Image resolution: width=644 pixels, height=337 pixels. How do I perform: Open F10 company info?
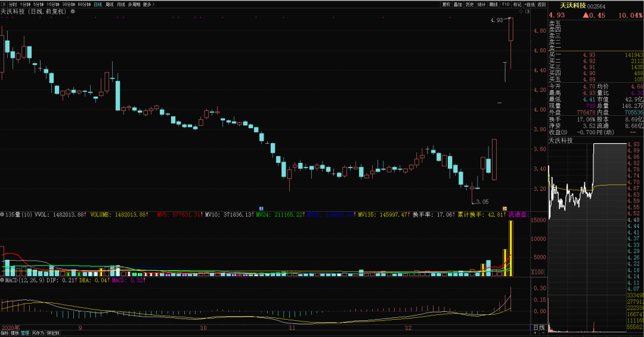[x=506, y=5]
